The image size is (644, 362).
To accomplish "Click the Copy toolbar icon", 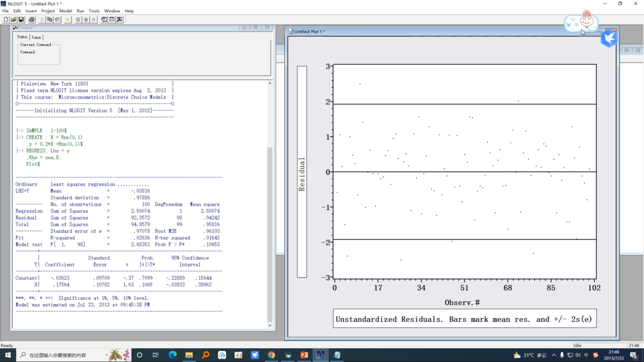I will tap(50, 20).
